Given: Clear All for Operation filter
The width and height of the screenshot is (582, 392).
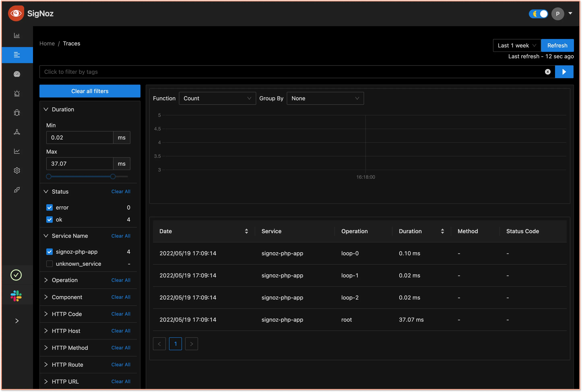Looking at the screenshot, I should point(121,280).
